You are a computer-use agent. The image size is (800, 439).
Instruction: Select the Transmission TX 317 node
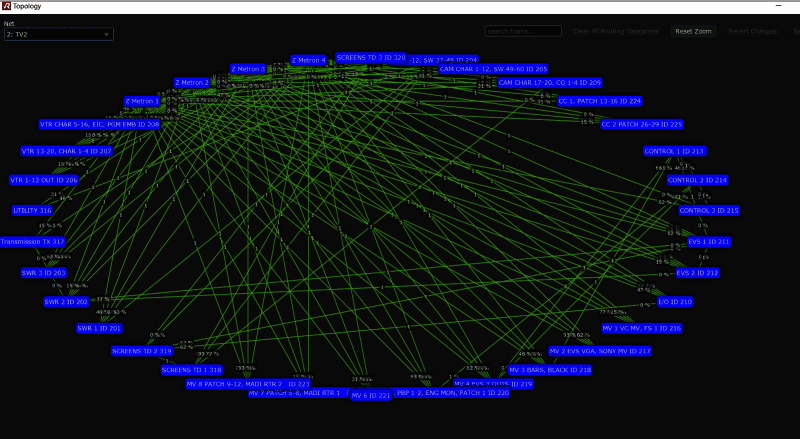click(32, 242)
